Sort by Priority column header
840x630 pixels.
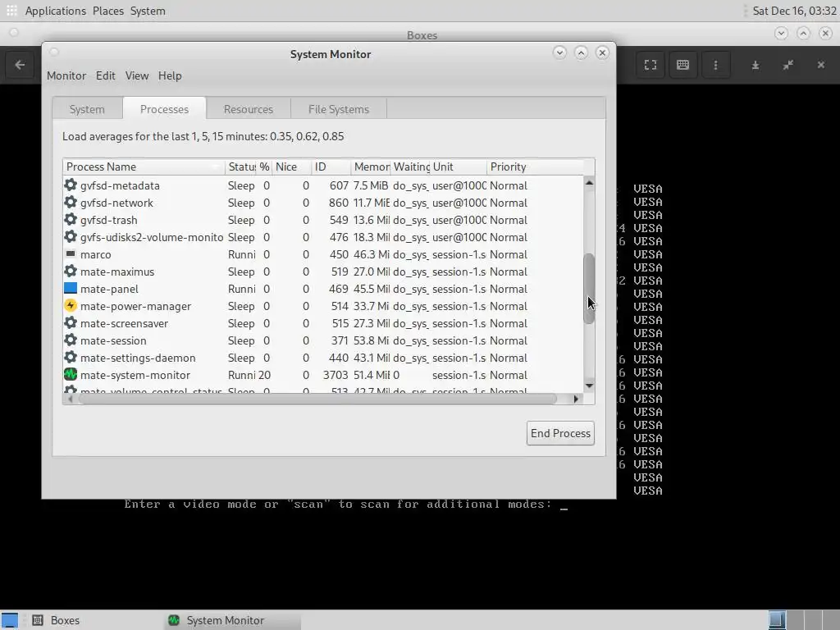pos(535,167)
